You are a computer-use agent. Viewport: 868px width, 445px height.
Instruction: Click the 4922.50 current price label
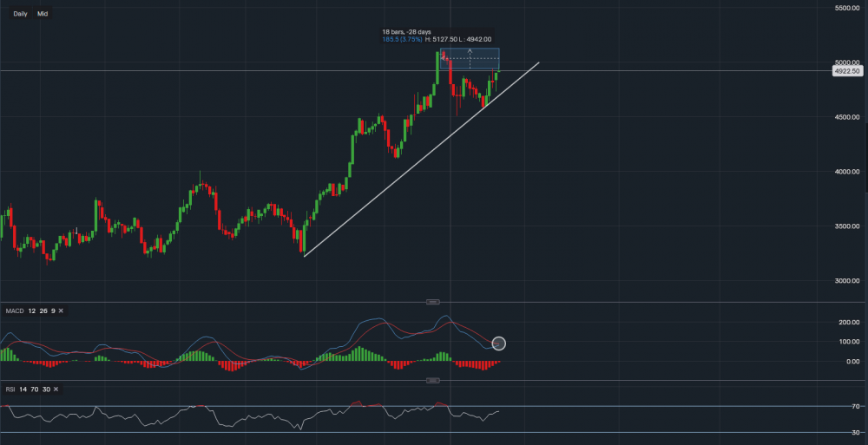845,71
